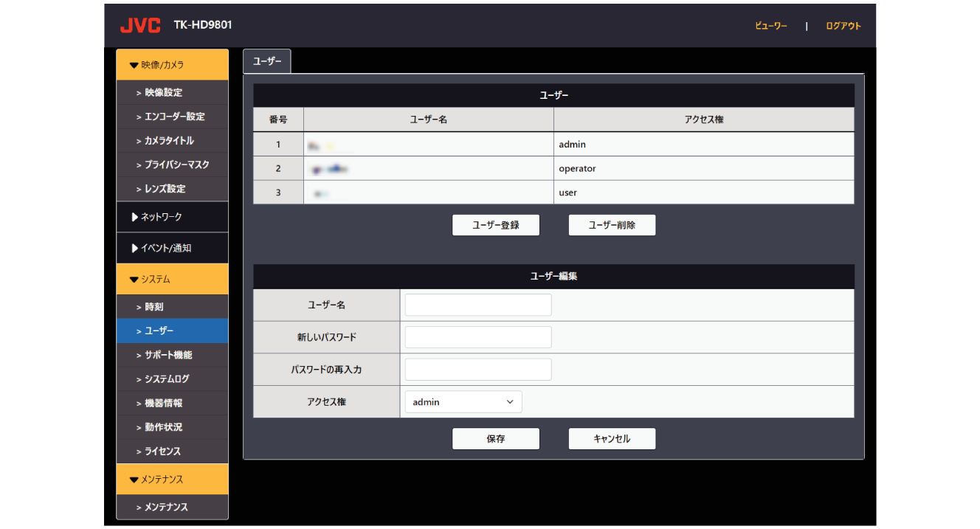Open 機器情報 page

tap(172, 404)
